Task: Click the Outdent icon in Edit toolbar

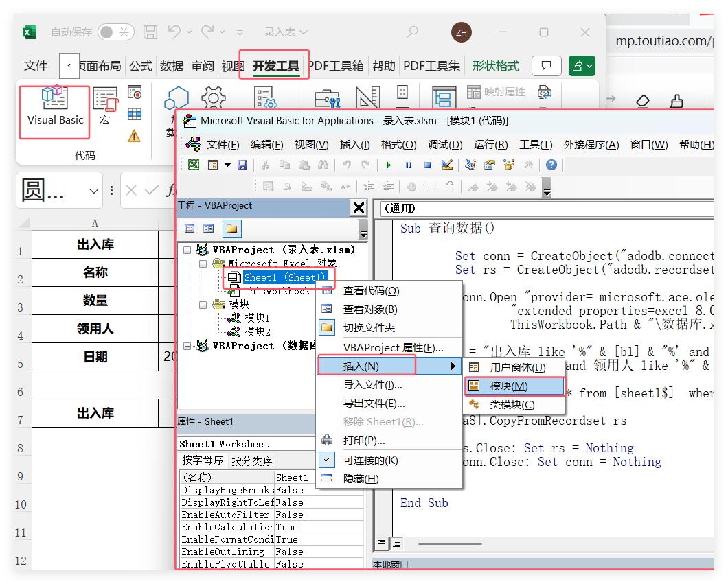Action: click(x=388, y=187)
